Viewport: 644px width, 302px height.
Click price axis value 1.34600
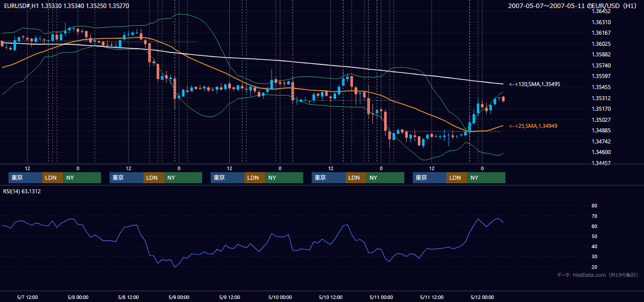click(601, 152)
